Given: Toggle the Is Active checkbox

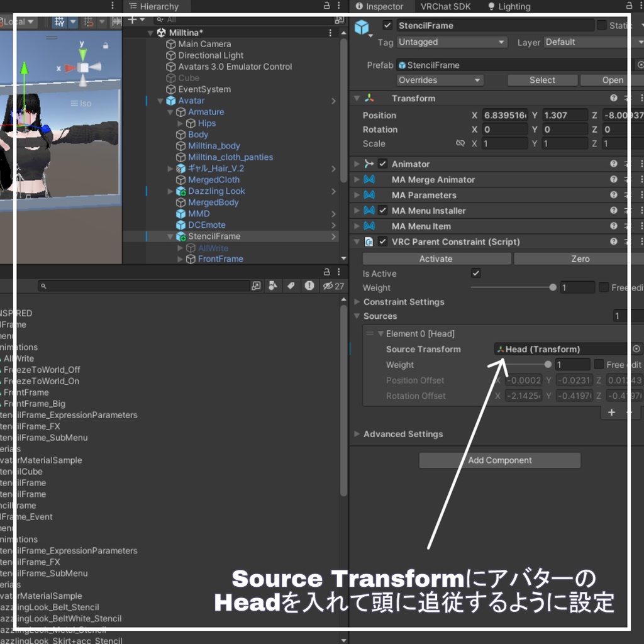Looking at the screenshot, I should click(x=475, y=273).
